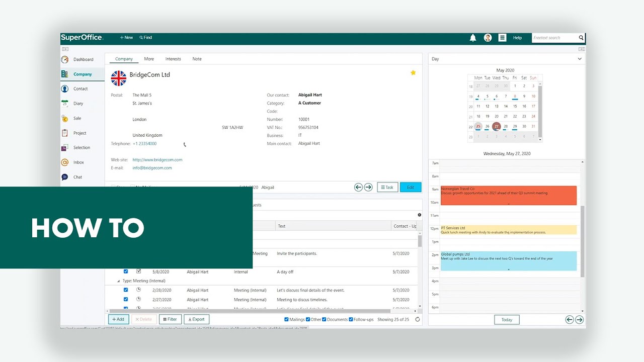Uncheck the Mailings checkbox
The width and height of the screenshot is (644, 362).
coord(287,319)
